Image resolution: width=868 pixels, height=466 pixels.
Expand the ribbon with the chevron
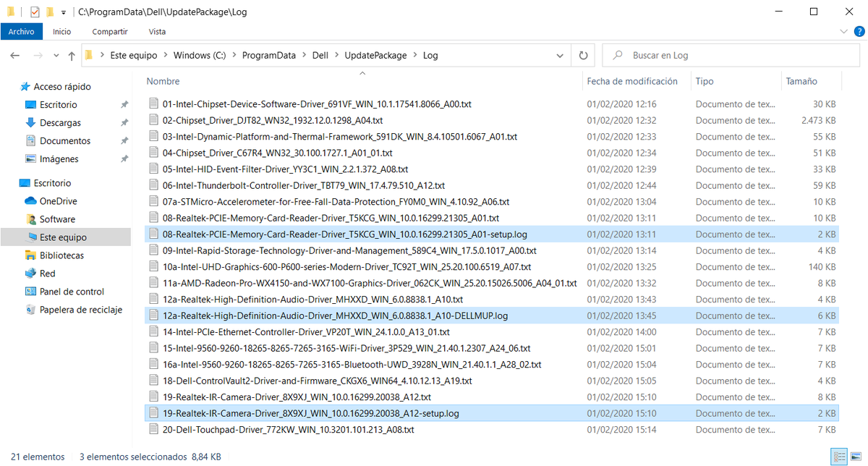click(843, 32)
